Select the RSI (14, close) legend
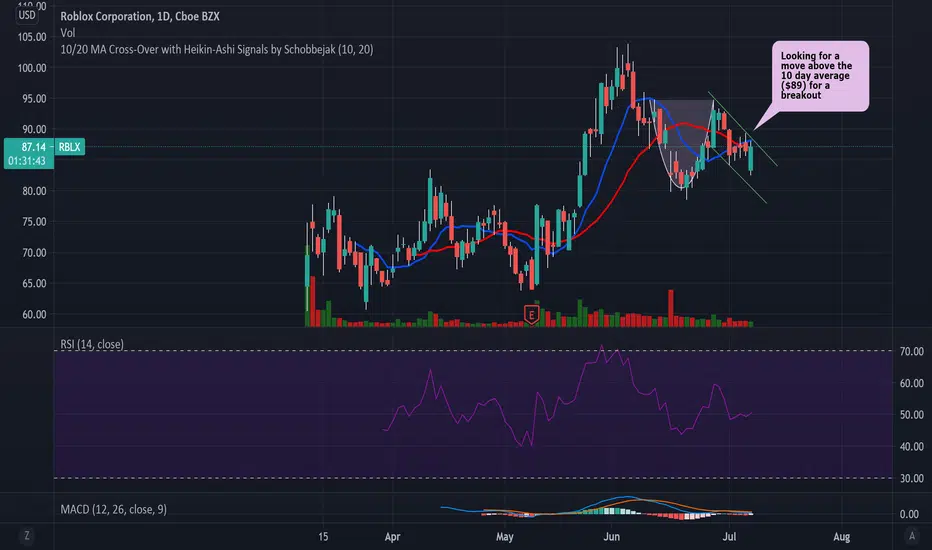Viewport: 932px width, 550px height. pos(92,344)
